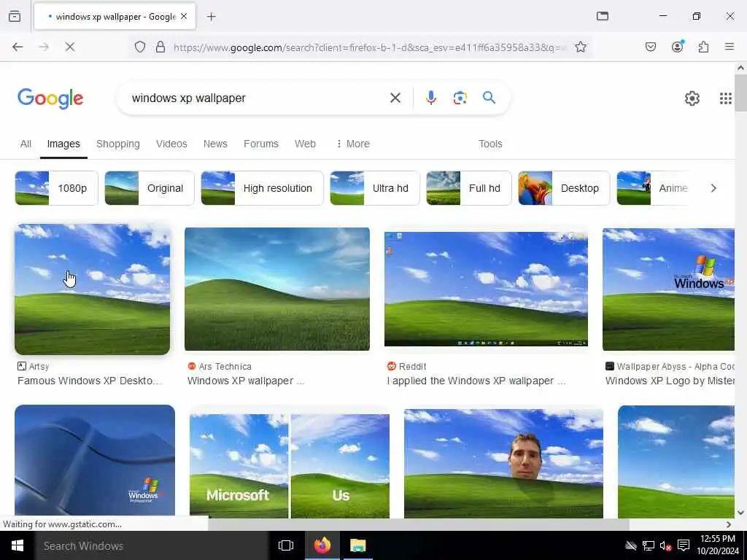
Task: Stop loading the page
Action: click(69, 47)
